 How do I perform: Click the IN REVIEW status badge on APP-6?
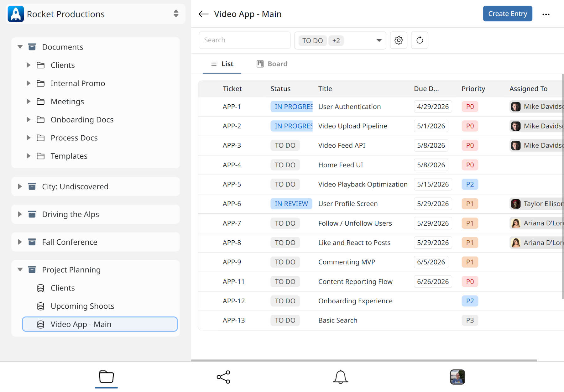coord(291,203)
